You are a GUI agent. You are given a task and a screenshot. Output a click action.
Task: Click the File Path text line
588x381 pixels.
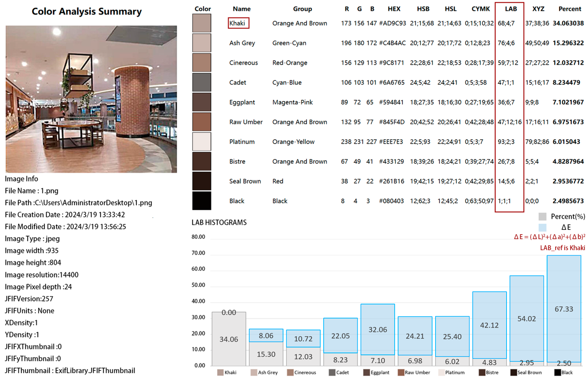pyautogui.click(x=78, y=203)
